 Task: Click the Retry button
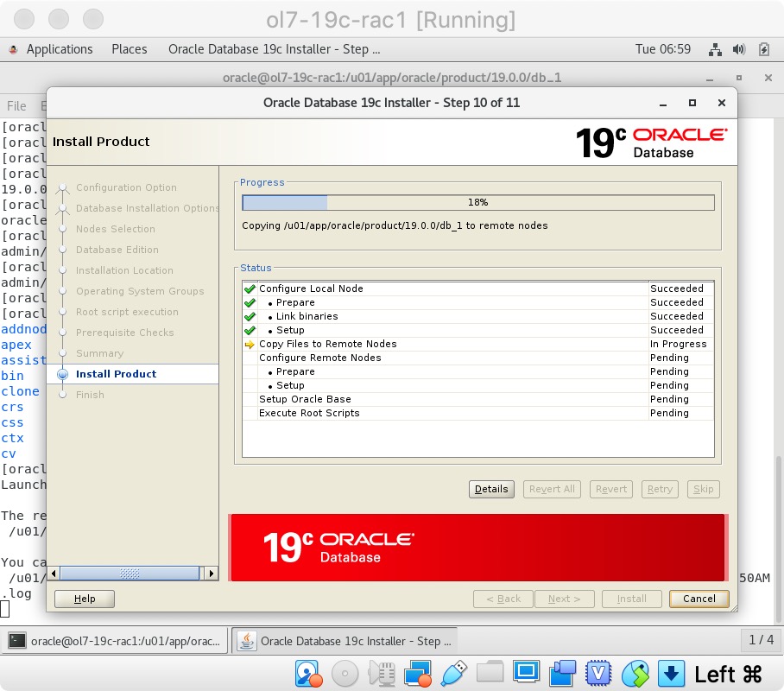pos(660,489)
